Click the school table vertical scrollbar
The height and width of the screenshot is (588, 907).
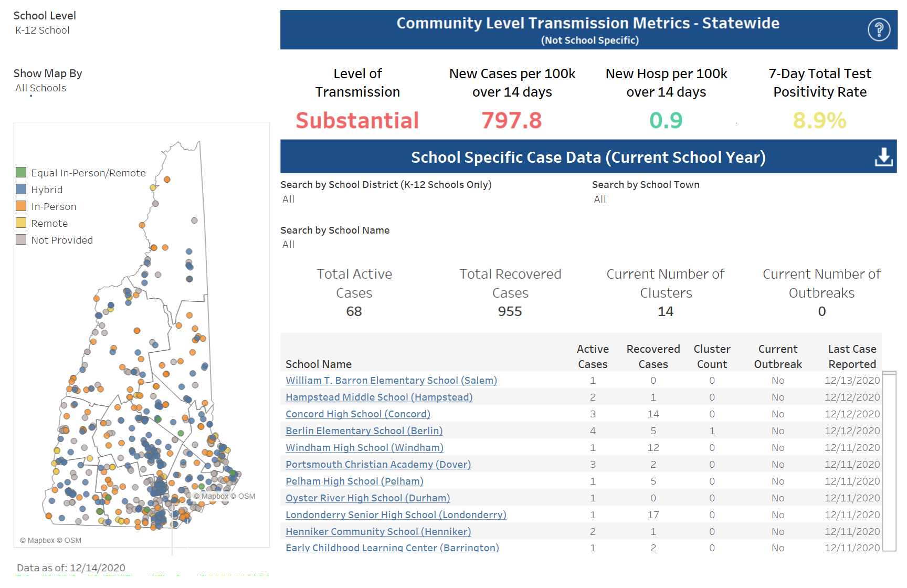[889, 462]
